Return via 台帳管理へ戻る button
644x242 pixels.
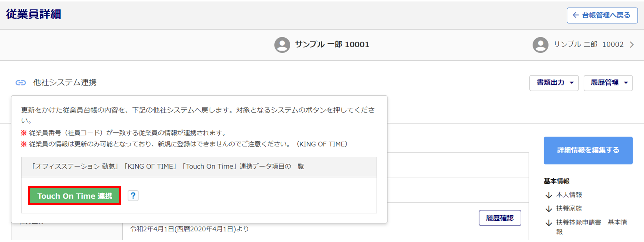[602, 15]
